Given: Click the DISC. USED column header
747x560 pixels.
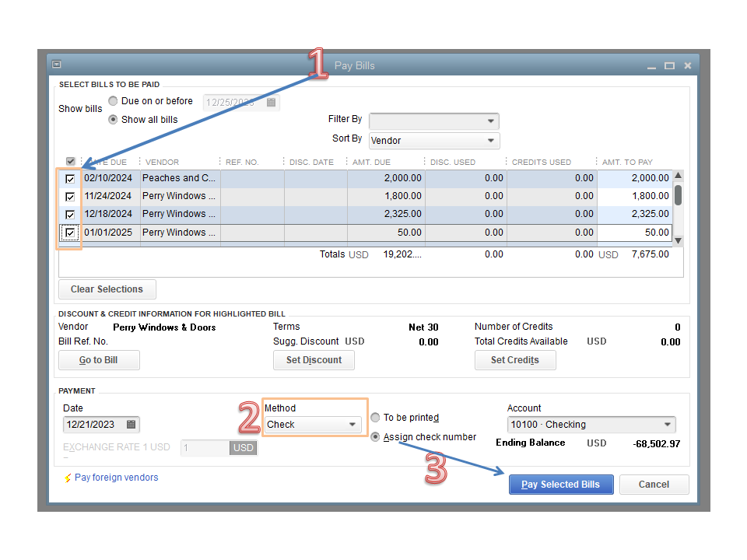Looking at the screenshot, I should [x=453, y=162].
